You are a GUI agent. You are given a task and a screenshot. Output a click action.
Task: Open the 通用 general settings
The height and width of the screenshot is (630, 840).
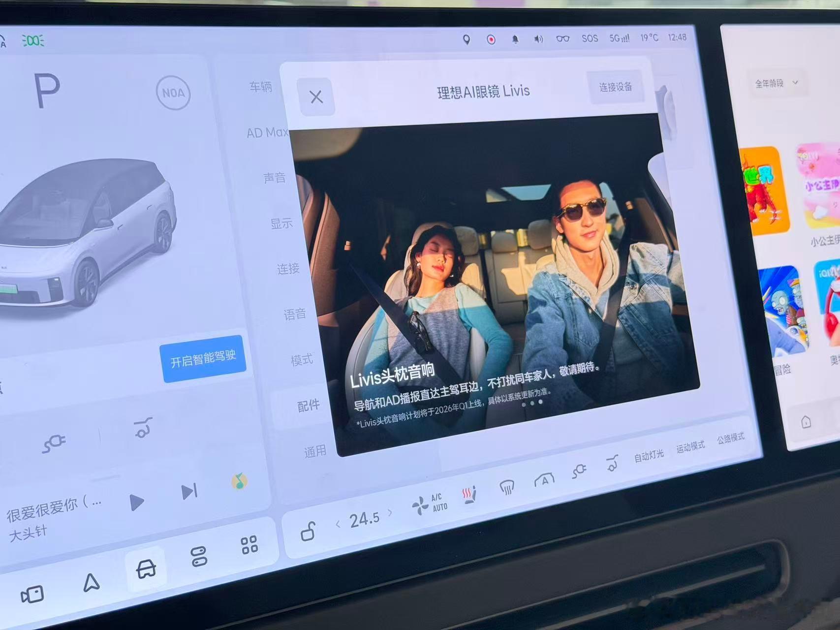pos(315,451)
